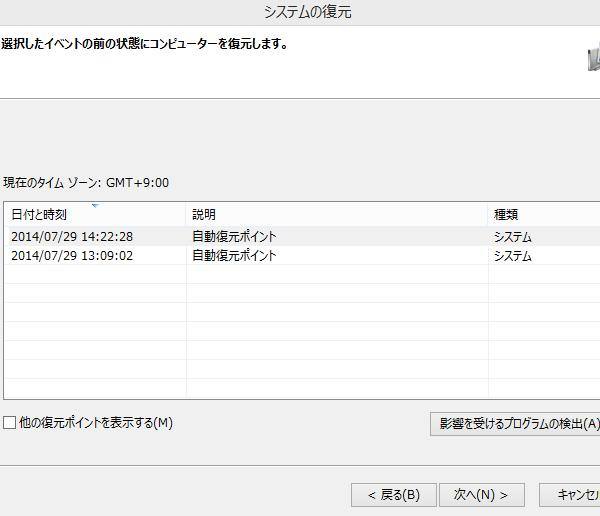Click the 選択したイベントの前の状態 heading text
This screenshot has height=516, width=600.
[x=145, y=44]
